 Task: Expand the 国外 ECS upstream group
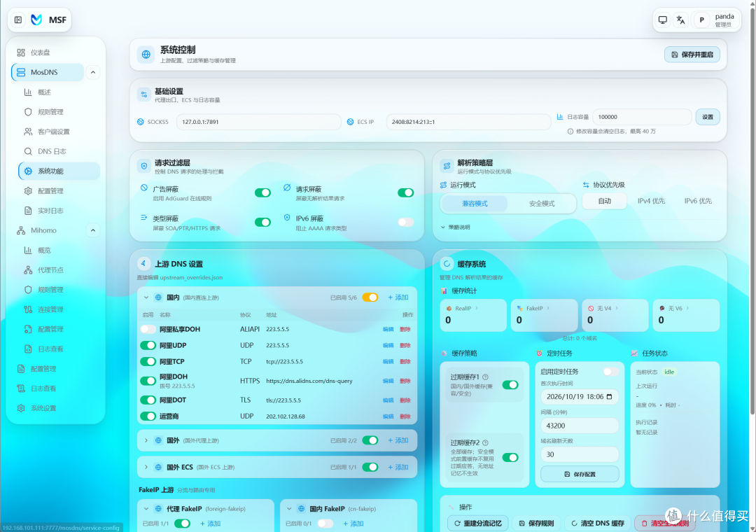[146, 467]
